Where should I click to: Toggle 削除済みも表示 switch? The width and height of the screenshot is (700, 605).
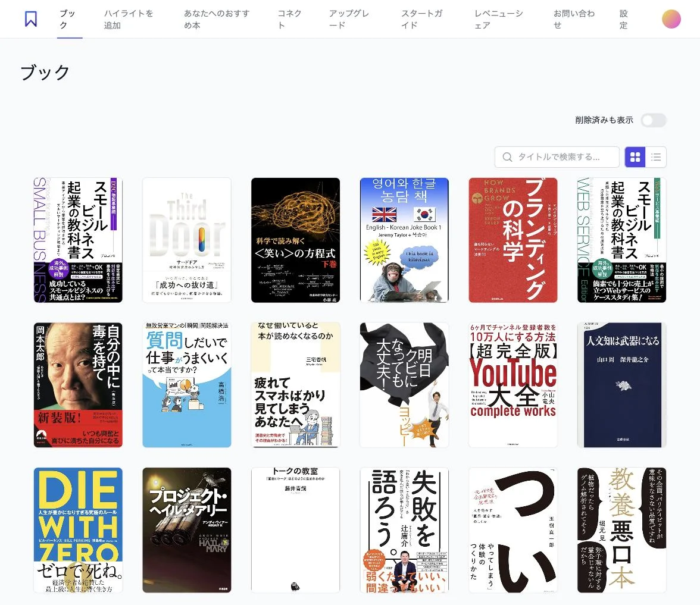pyautogui.click(x=654, y=120)
